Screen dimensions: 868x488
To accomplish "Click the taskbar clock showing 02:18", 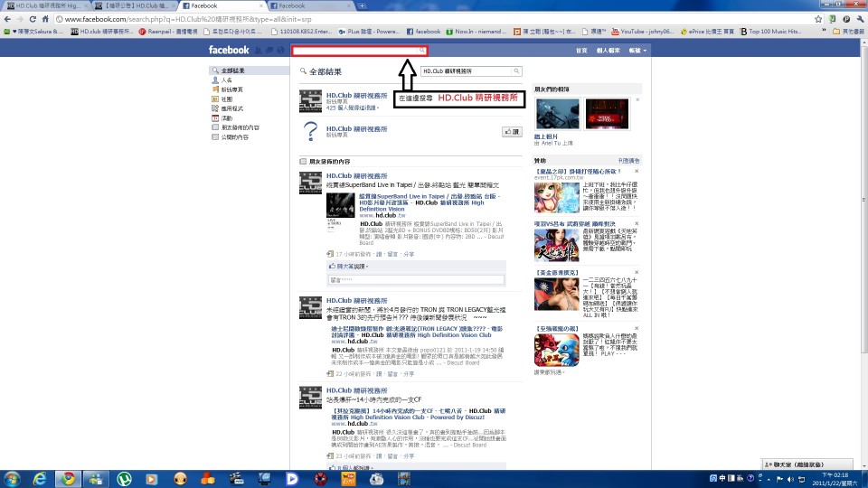I will 835,479.
